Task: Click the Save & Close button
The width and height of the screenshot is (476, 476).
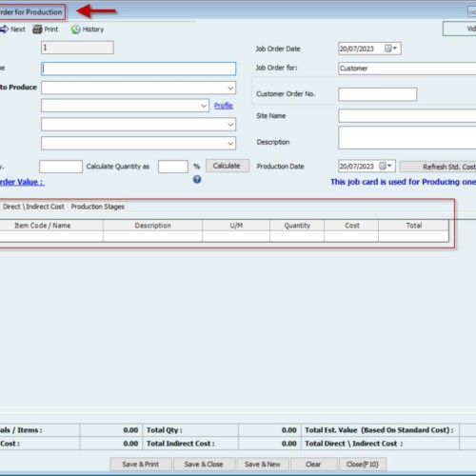Action: [x=204, y=465]
